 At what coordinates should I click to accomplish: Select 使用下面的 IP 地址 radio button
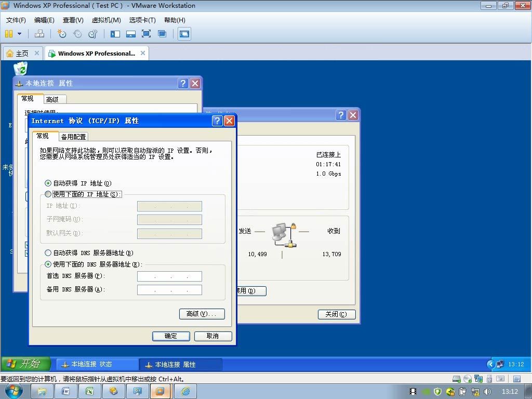tap(48, 194)
